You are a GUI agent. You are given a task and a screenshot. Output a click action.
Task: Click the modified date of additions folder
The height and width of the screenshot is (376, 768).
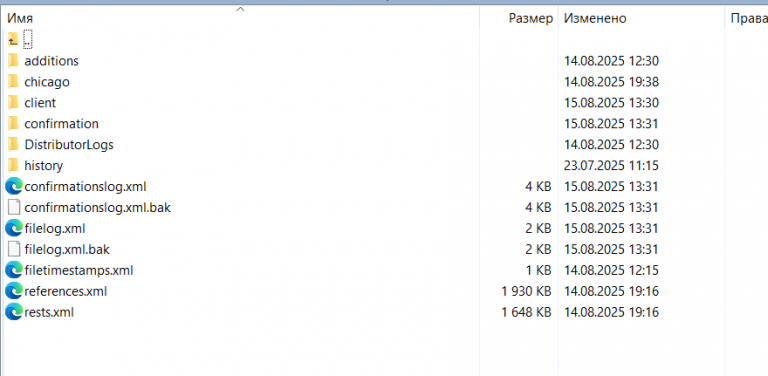point(611,61)
